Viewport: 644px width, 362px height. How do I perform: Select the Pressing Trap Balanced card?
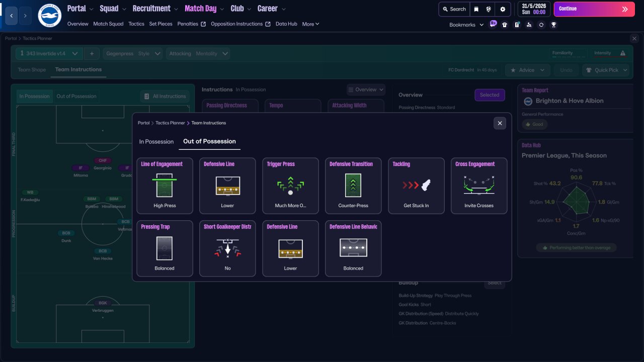point(165,248)
